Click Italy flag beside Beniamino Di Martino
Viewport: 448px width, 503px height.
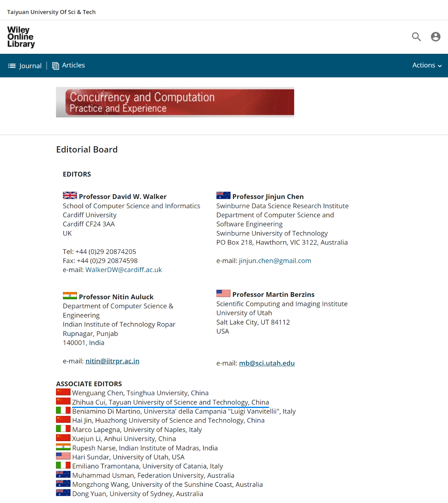[x=63, y=410]
